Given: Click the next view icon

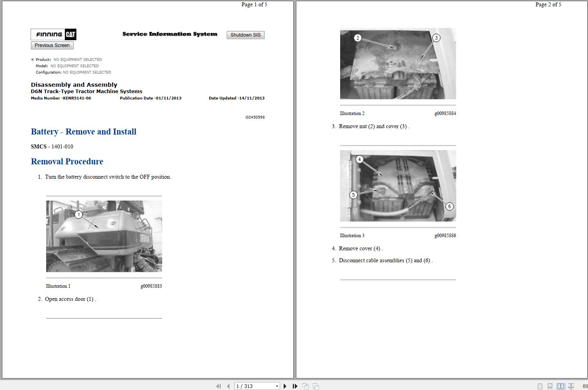Looking at the screenshot, I should tap(316, 386).
